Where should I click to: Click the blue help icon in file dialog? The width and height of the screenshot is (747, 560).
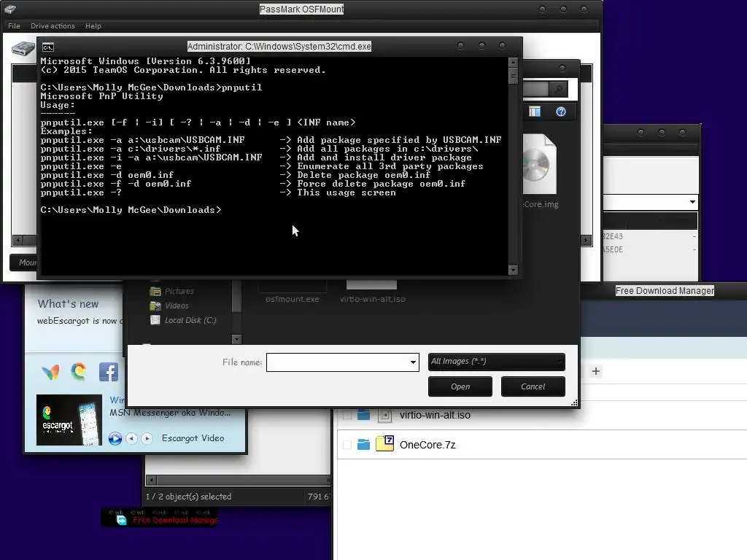561,112
